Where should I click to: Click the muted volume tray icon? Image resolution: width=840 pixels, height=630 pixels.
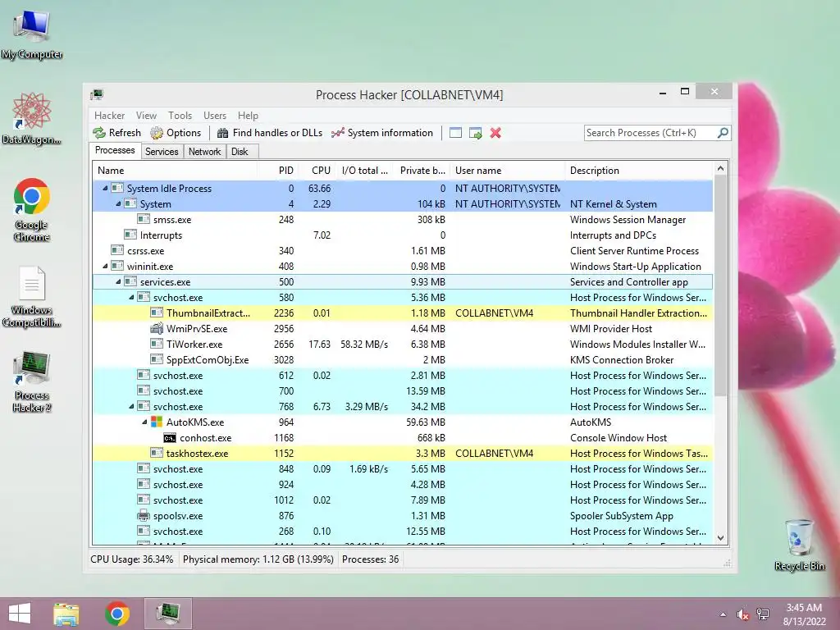[742, 614]
